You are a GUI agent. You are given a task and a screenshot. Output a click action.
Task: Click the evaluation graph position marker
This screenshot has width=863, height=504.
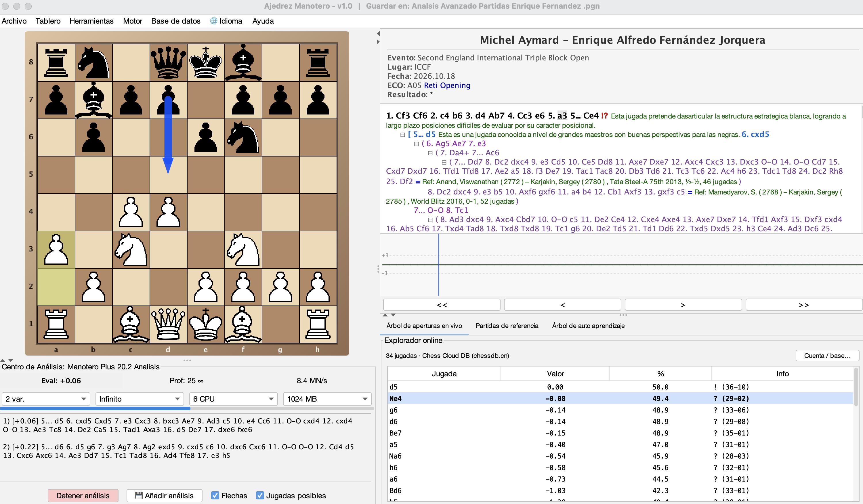(438, 265)
